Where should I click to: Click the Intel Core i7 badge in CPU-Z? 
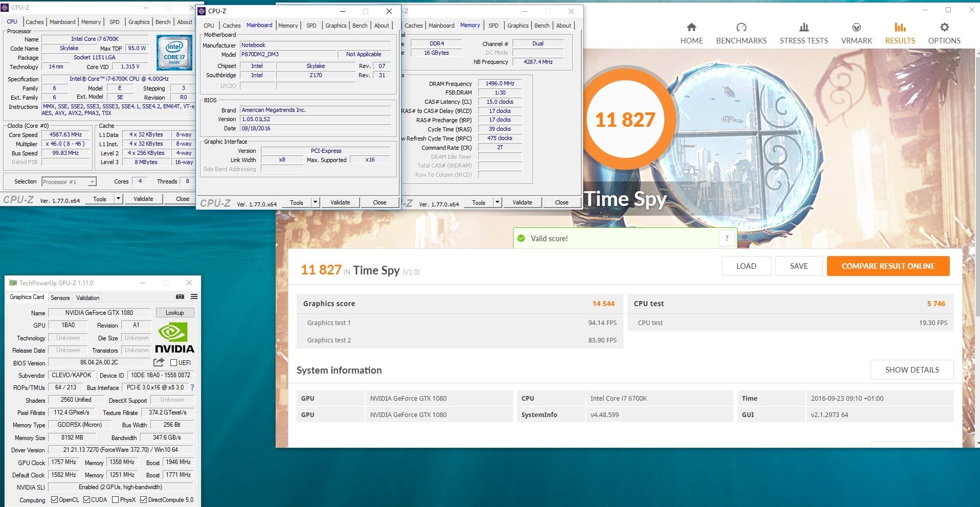pyautogui.click(x=174, y=53)
